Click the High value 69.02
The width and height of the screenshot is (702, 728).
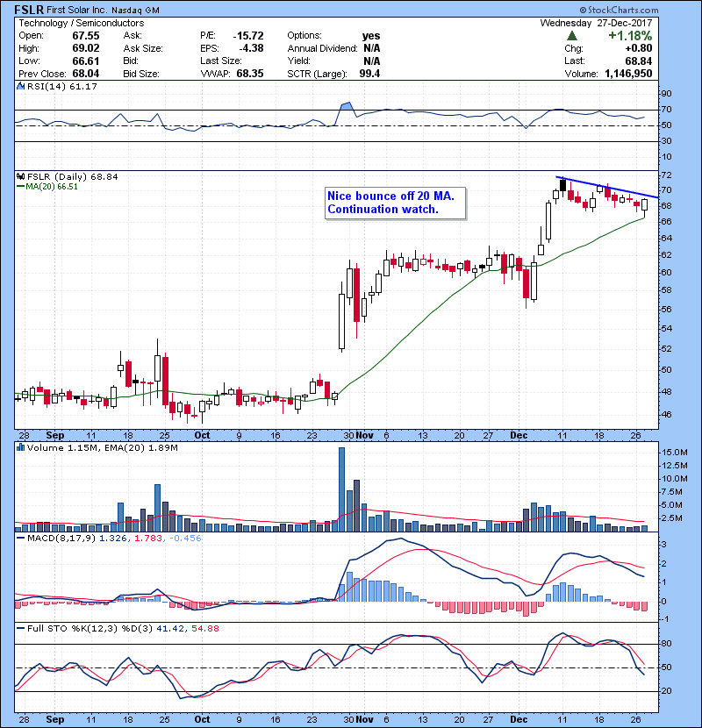[x=86, y=48]
